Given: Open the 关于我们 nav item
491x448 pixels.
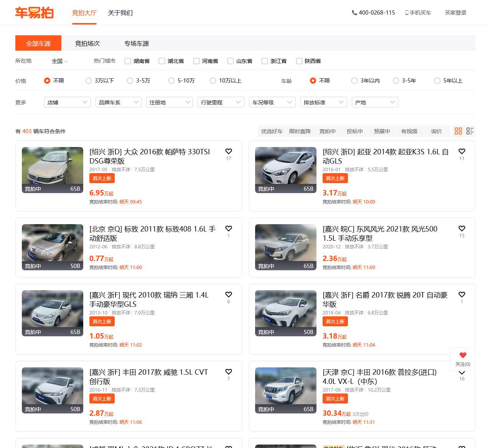Looking at the screenshot, I should click(x=120, y=13).
